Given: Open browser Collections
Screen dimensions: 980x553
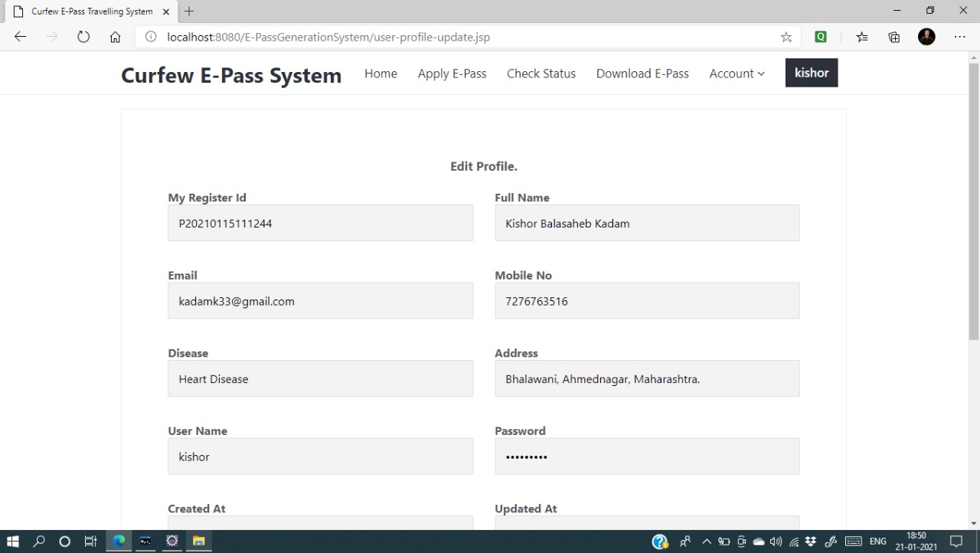Looking at the screenshot, I should (x=893, y=37).
